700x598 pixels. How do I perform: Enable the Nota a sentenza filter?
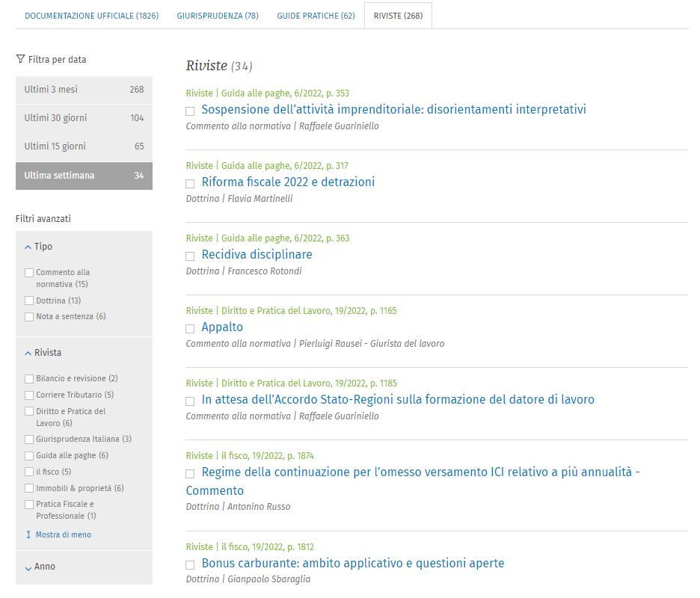pos(29,317)
